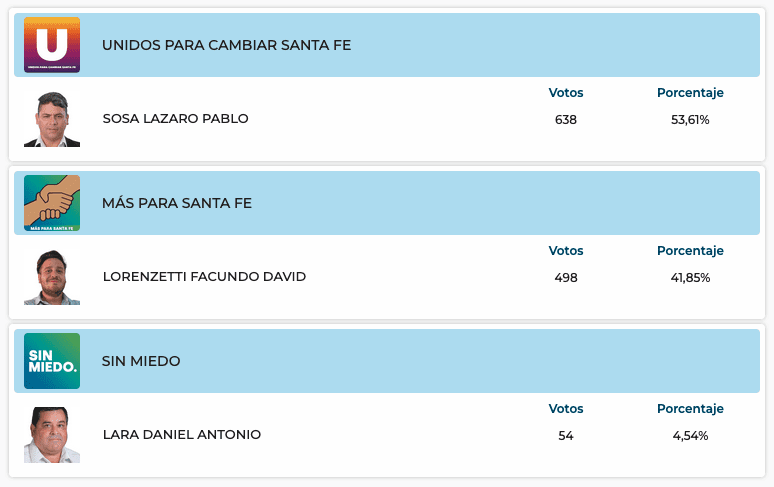
Task: Click the 54 vote count
Action: [566, 436]
